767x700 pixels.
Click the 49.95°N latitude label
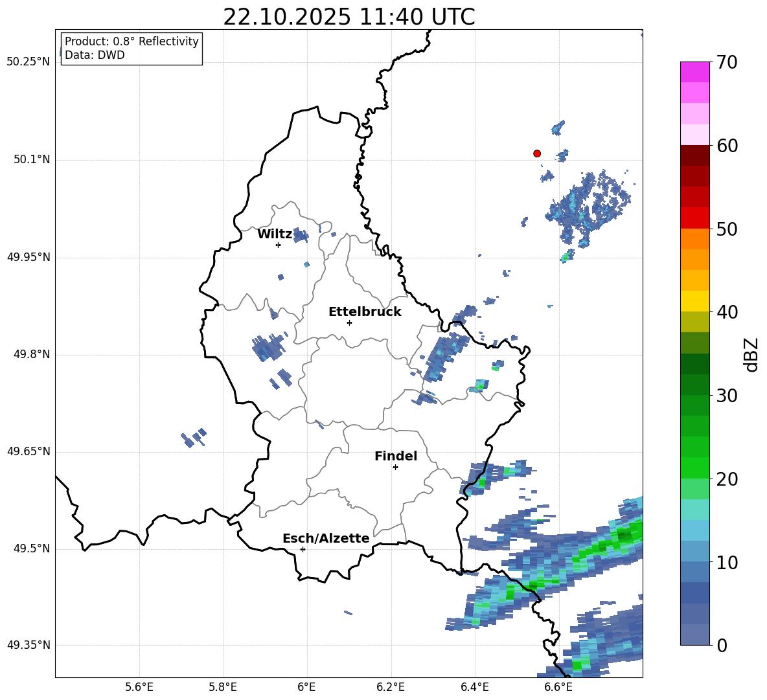29,257
